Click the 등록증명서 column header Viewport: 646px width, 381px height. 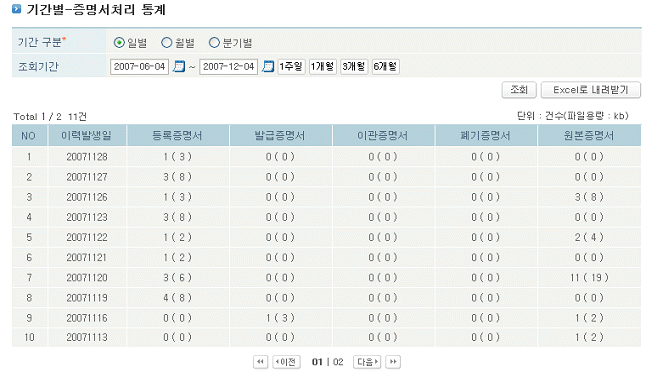(x=178, y=136)
